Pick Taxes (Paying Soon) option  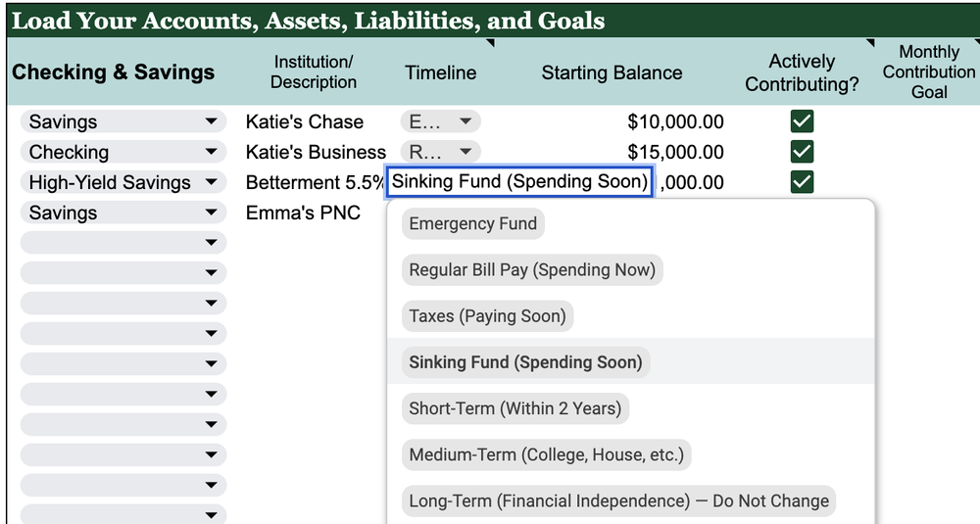pyautogui.click(x=487, y=316)
